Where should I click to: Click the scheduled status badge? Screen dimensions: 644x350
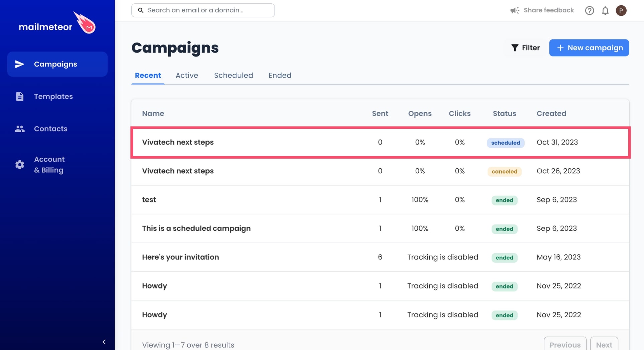pos(506,143)
